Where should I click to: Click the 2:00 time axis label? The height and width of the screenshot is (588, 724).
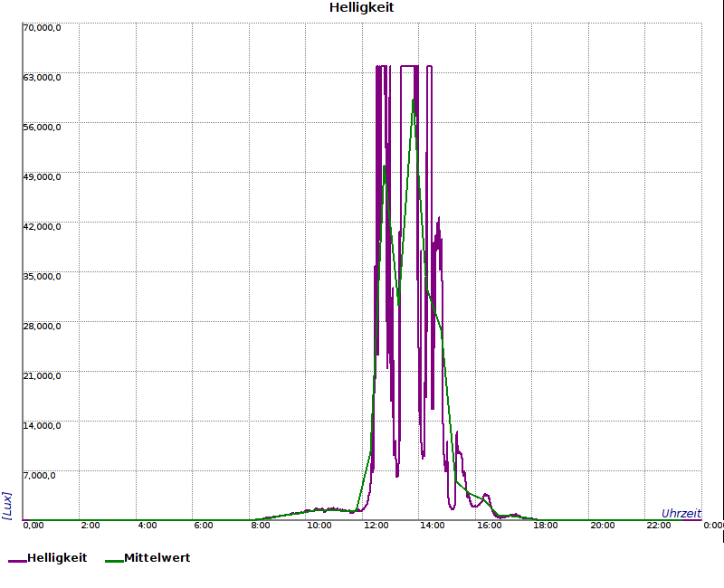pyautogui.click(x=90, y=526)
